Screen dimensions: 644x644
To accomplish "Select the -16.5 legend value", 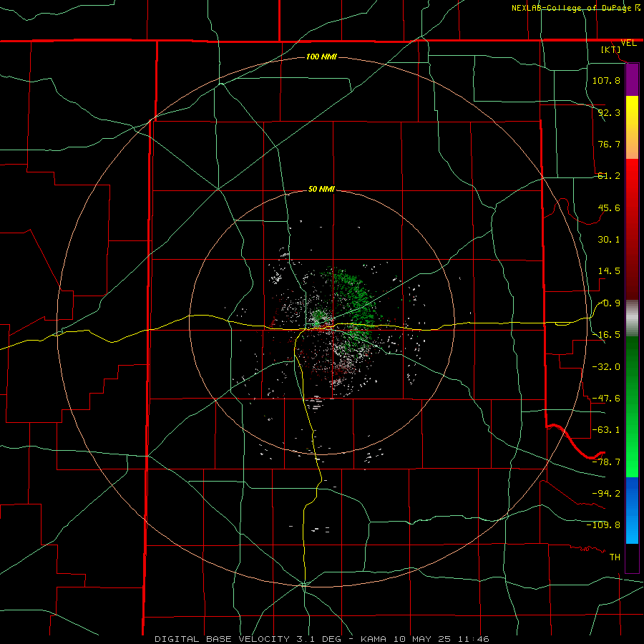I will (x=606, y=335).
